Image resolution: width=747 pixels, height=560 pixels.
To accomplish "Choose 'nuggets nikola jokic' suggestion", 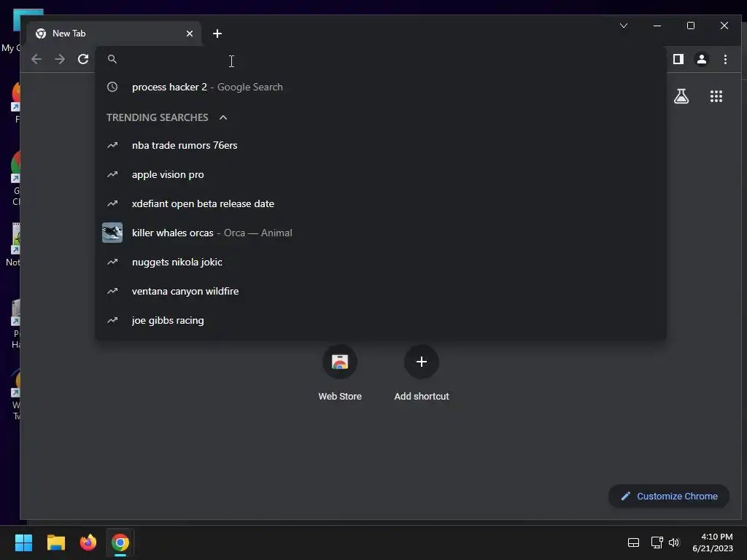I will click(x=381, y=262).
